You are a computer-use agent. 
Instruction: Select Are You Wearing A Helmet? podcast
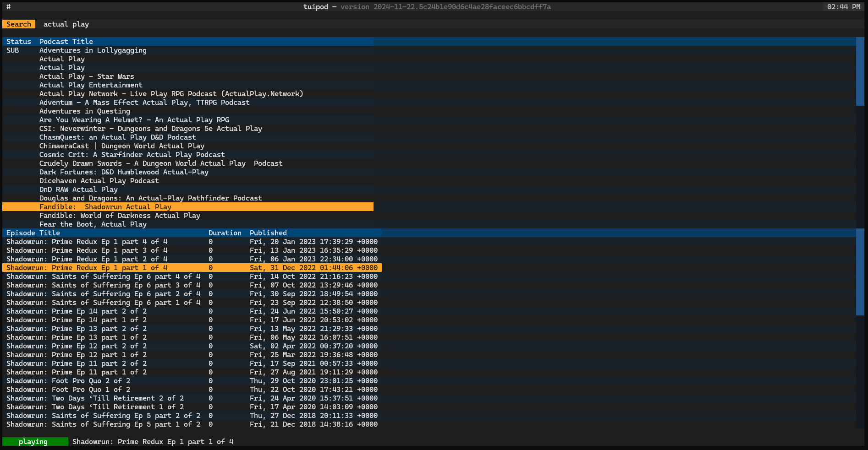pos(188,120)
